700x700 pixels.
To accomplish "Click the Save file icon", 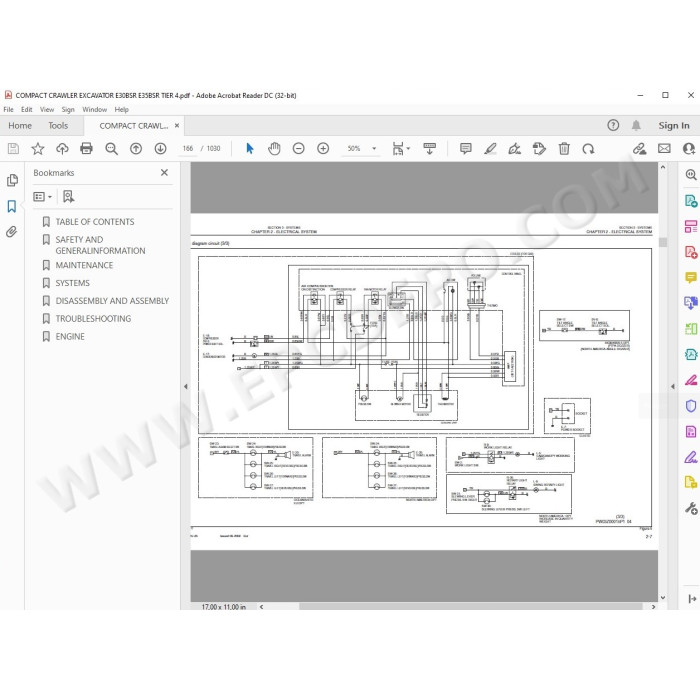I will (x=13, y=148).
